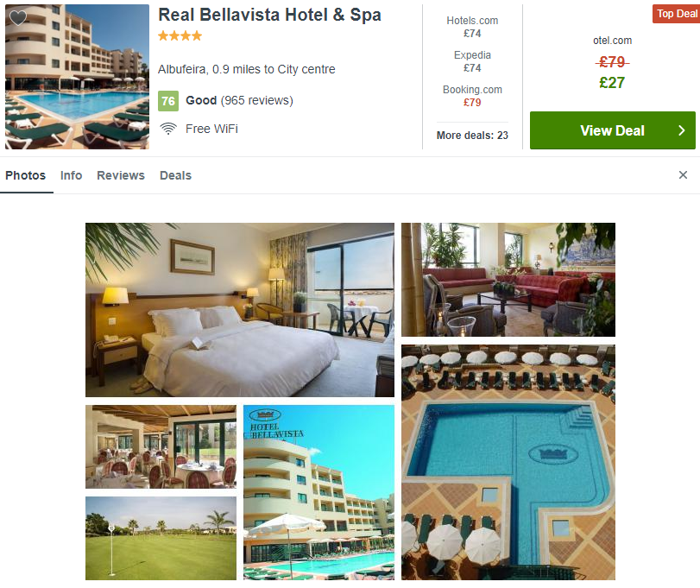Click the green 76 rating badge
The height and width of the screenshot is (588, 700).
[x=168, y=101]
